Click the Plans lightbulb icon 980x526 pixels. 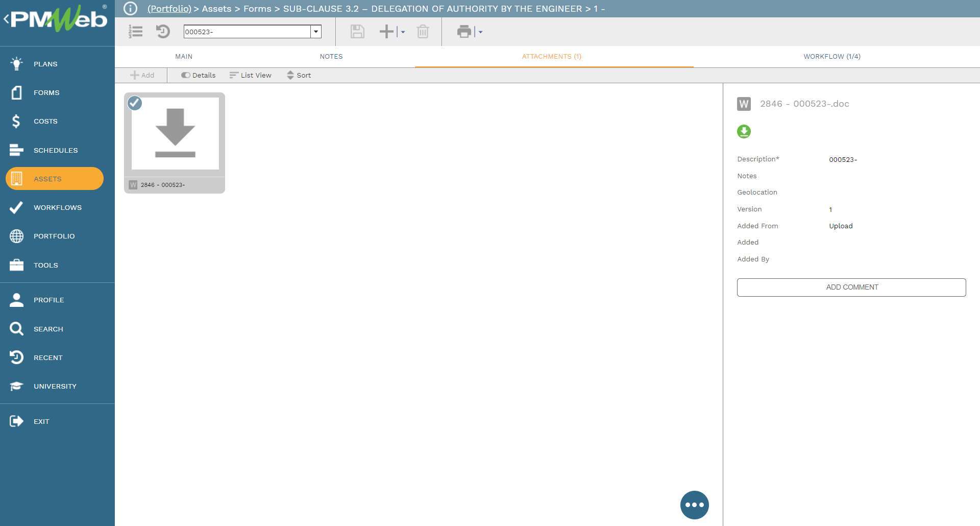(x=16, y=64)
